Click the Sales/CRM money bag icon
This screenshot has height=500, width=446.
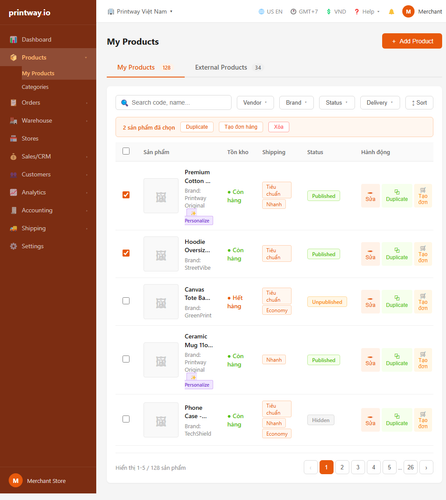pos(13,156)
